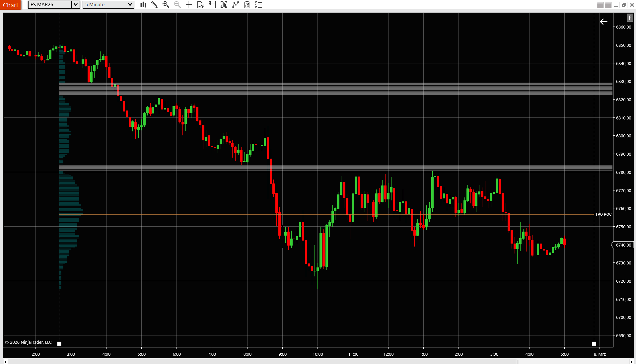This screenshot has height=364, width=636.
Task: Select the Chart tab
Action: click(x=11, y=5)
